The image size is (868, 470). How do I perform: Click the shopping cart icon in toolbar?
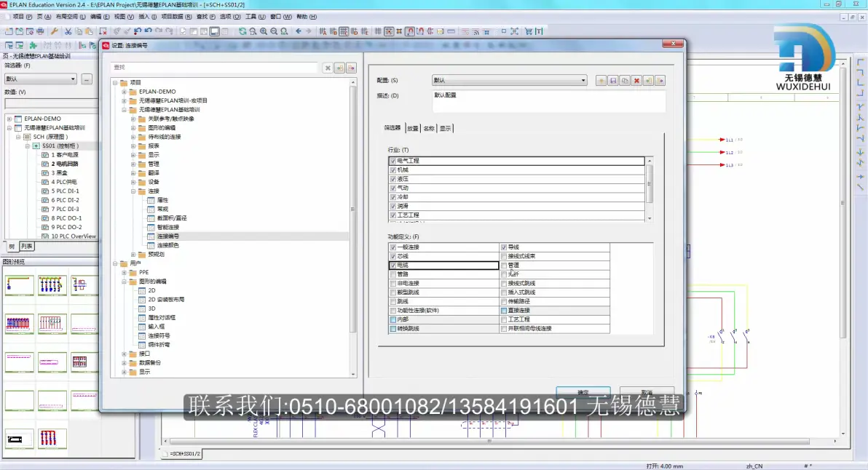pyautogui.click(x=529, y=31)
